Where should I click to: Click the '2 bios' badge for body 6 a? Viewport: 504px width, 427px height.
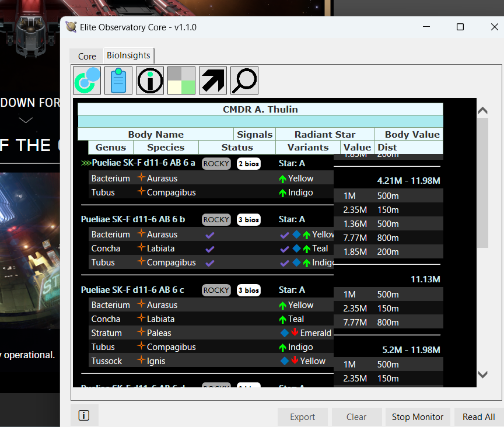[x=249, y=164]
